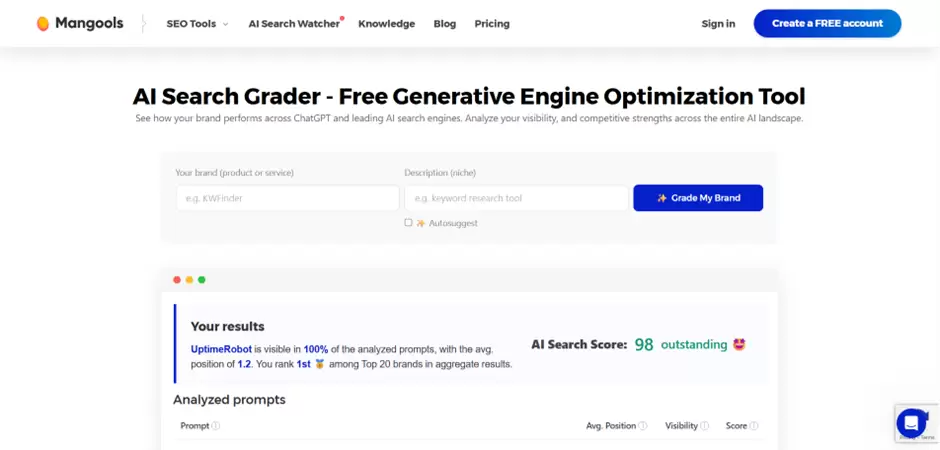
Task: Click the Score column info icon
Action: pos(753,426)
